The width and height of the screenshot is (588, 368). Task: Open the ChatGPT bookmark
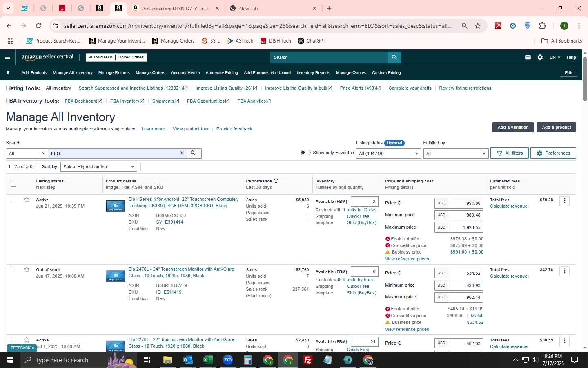click(312, 41)
